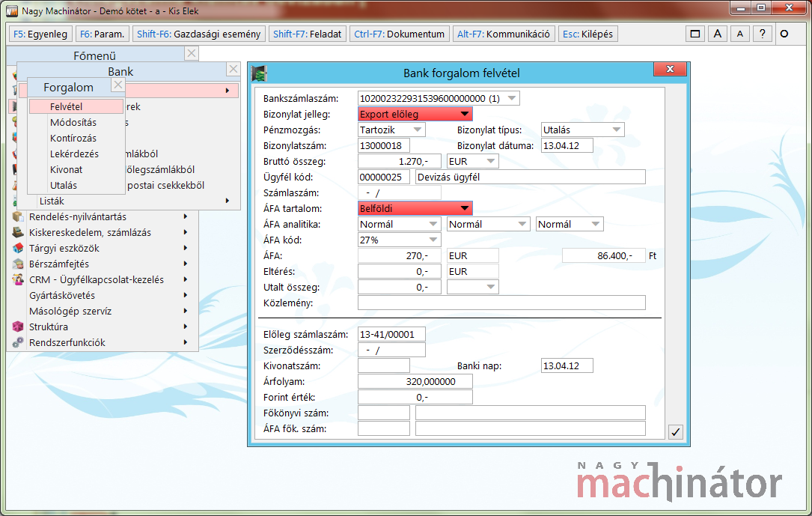Close the Forgalom submenu panel
Image resolution: width=812 pixels, height=516 pixels.
coord(118,85)
